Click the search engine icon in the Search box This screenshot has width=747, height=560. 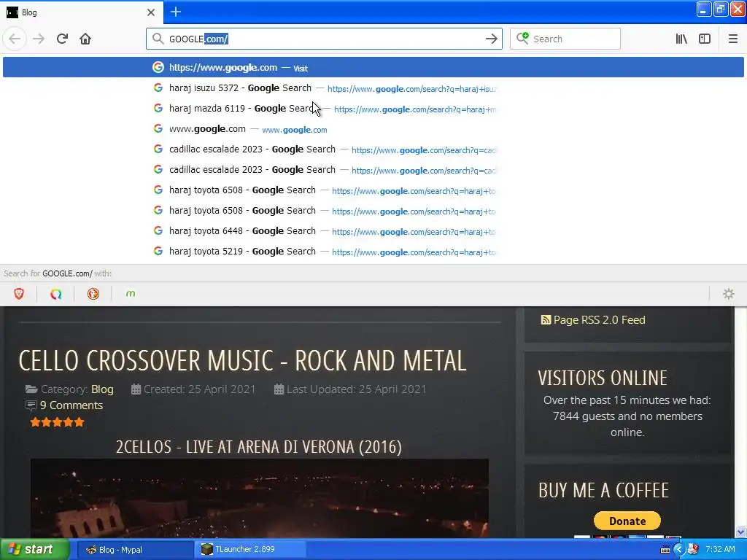click(522, 38)
